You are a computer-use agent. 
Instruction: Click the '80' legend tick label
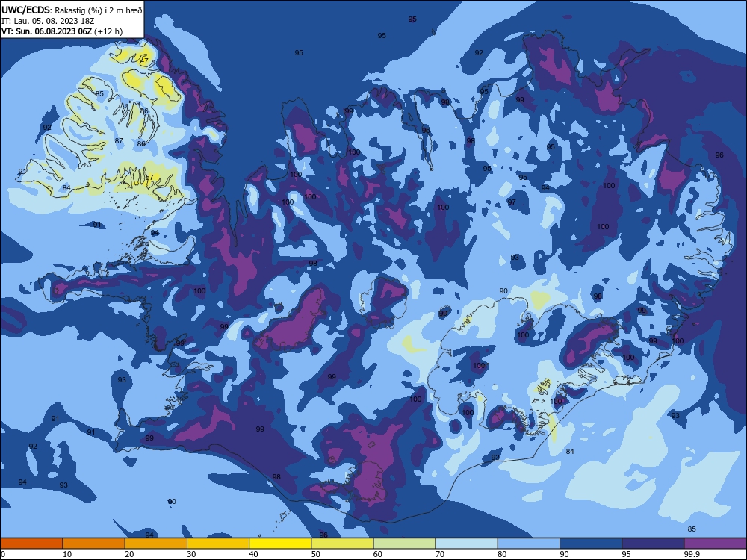point(502,554)
